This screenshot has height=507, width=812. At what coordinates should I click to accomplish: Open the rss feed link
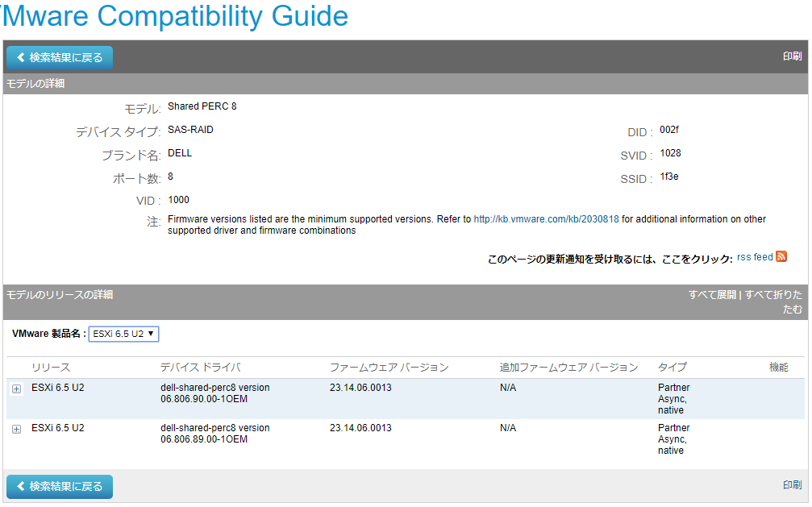tap(755, 257)
